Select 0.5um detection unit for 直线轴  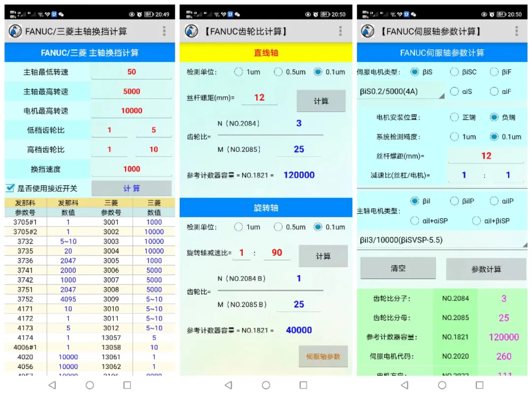278,72
